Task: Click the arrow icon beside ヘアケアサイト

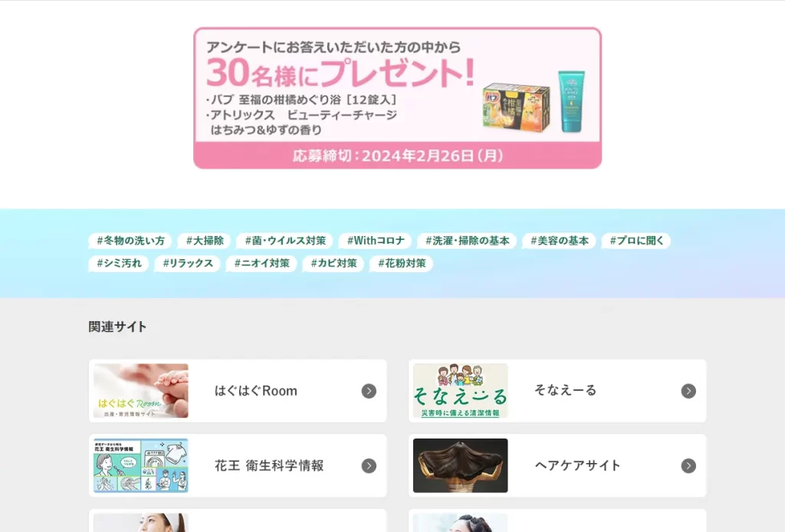Action: click(688, 466)
